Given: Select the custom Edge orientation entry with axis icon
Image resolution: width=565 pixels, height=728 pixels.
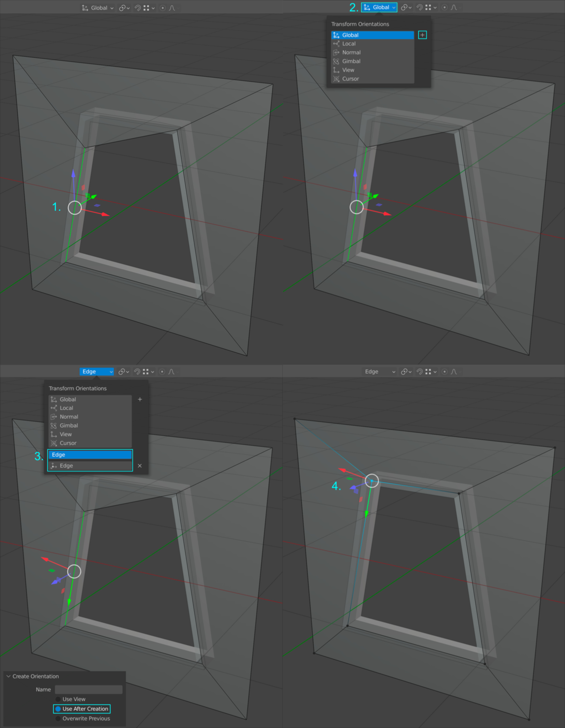Looking at the screenshot, I should tap(90, 466).
